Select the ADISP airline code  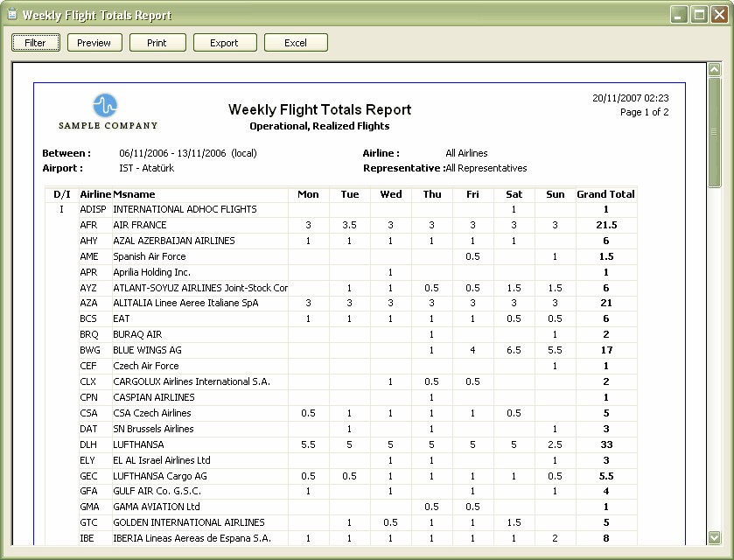point(93,209)
